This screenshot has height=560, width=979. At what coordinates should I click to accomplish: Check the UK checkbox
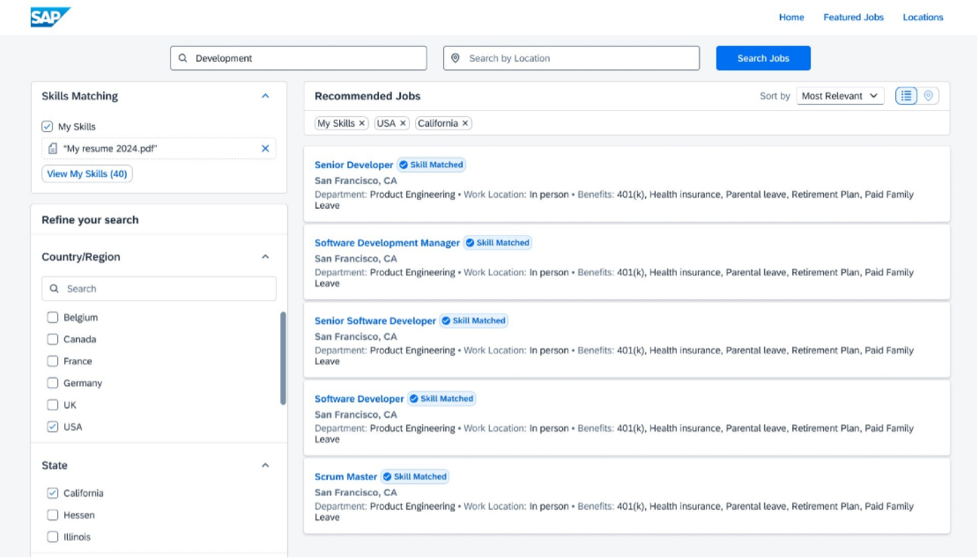click(53, 405)
